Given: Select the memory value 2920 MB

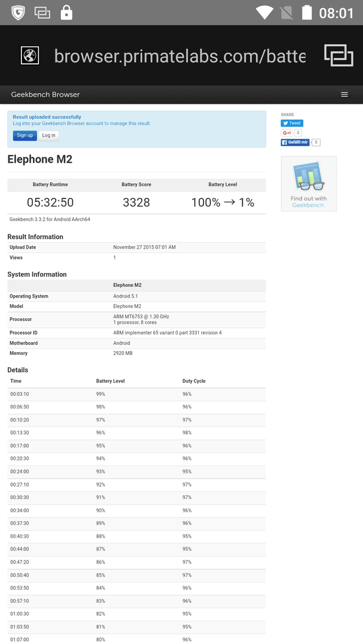Looking at the screenshot, I should [122, 353].
